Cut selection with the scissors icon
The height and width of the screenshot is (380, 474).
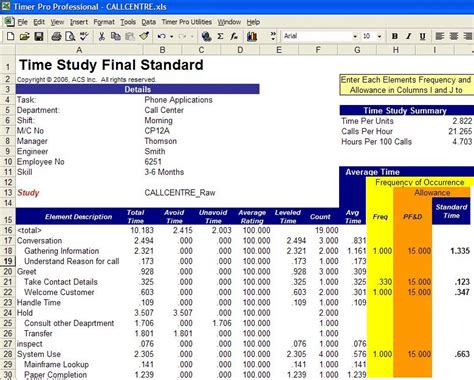102,36
